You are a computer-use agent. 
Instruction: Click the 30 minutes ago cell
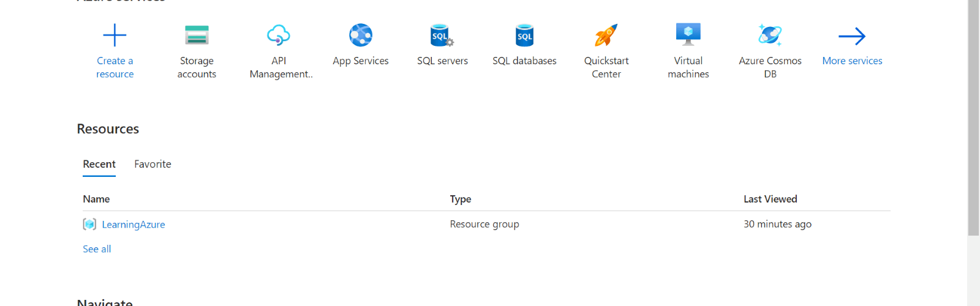pyautogui.click(x=777, y=224)
